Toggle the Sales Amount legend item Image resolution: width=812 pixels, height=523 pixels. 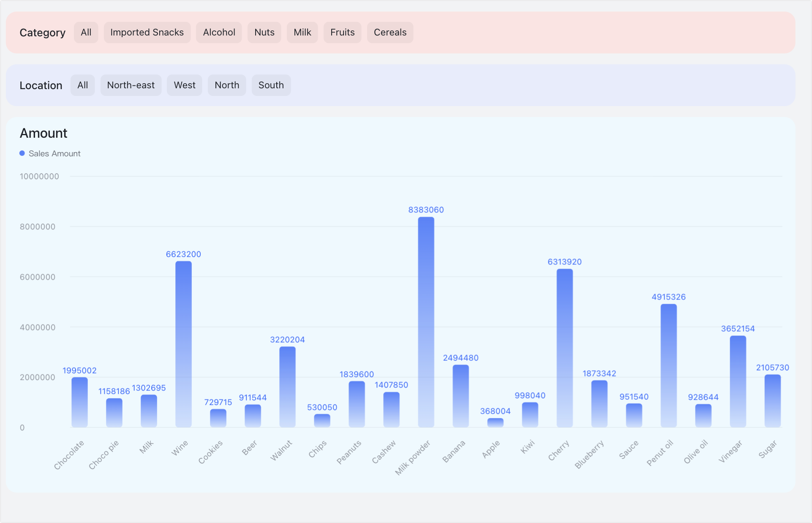(50, 153)
